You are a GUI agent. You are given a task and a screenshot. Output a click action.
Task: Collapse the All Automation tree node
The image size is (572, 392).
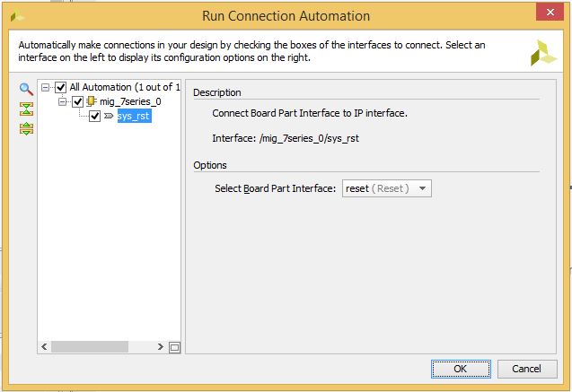(x=45, y=87)
